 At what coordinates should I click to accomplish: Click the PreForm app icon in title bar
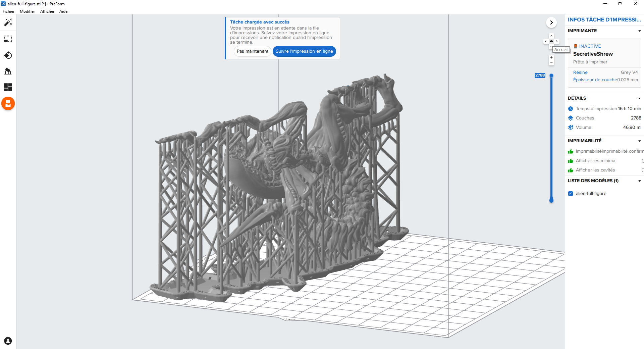click(3, 4)
